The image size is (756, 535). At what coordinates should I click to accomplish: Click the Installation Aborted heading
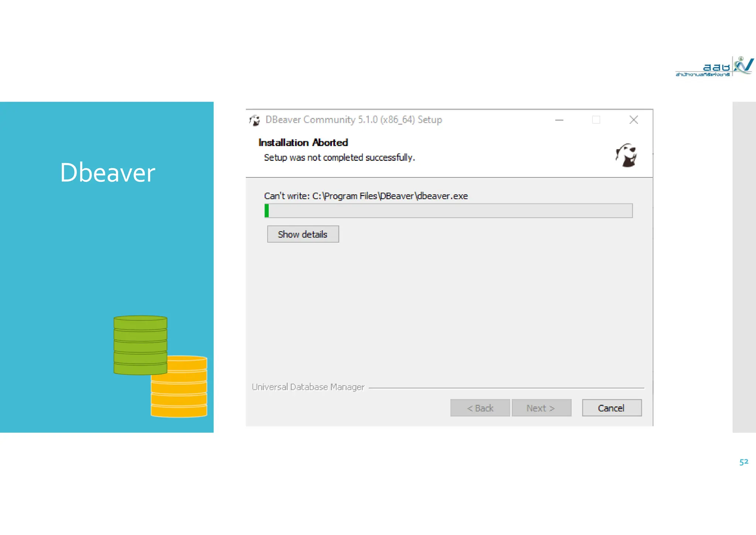click(303, 143)
